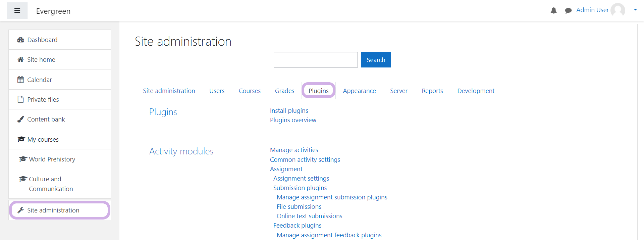Click the Content bank paintbrush icon
Image resolution: width=644 pixels, height=240 pixels.
(20, 119)
